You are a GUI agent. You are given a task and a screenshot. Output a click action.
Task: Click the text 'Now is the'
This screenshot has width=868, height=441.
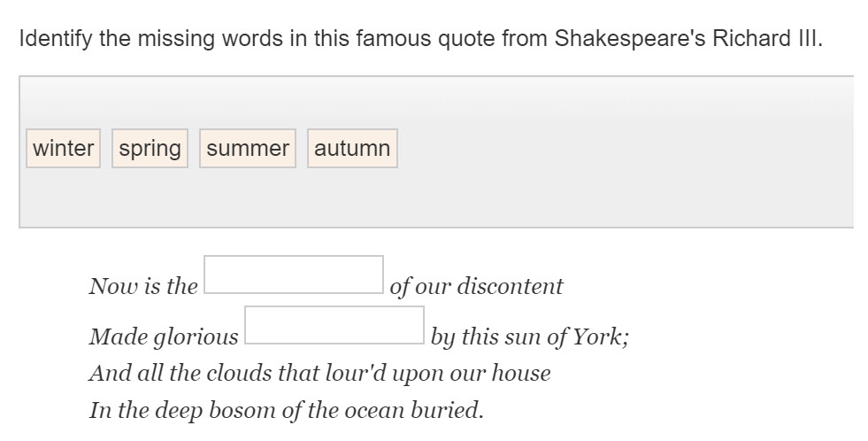(x=143, y=286)
